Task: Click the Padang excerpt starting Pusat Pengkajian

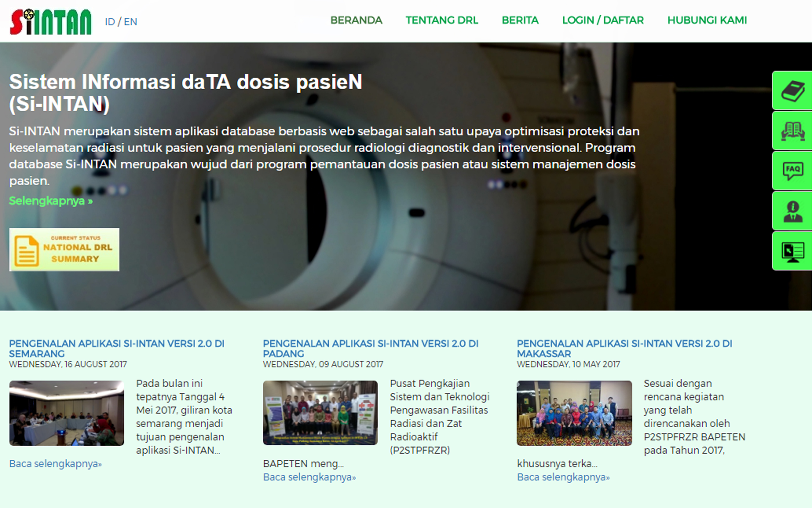Action: (440, 417)
